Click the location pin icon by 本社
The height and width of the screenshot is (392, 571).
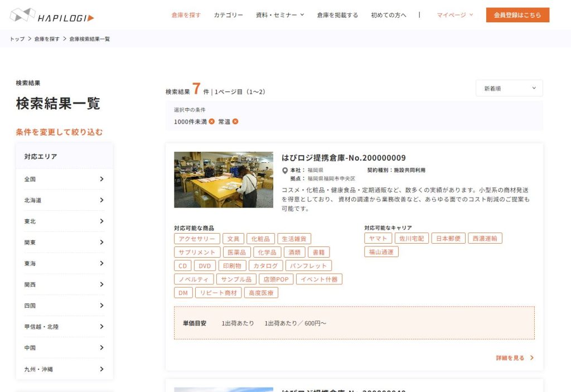[x=285, y=171]
